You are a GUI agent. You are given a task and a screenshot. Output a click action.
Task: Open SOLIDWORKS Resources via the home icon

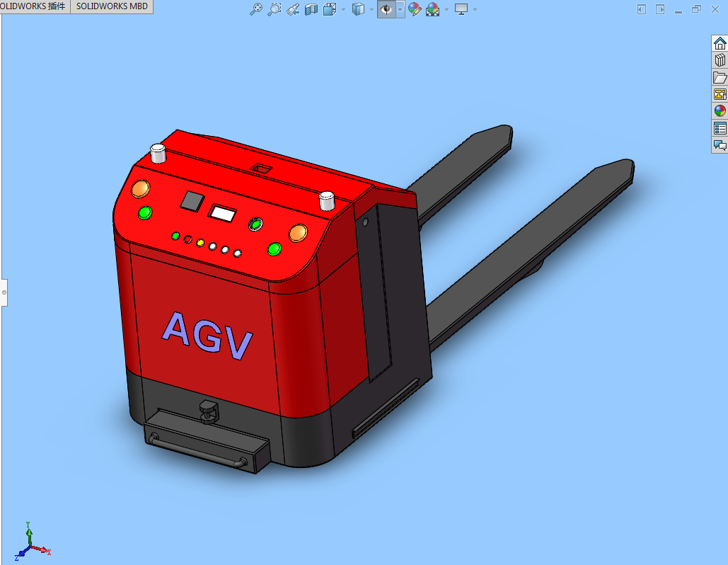pos(720,42)
